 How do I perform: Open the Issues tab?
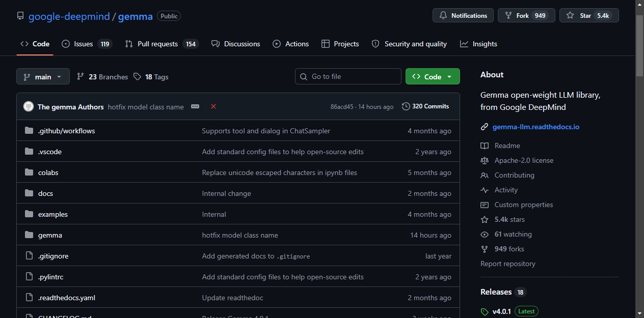click(x=87, y=44)
